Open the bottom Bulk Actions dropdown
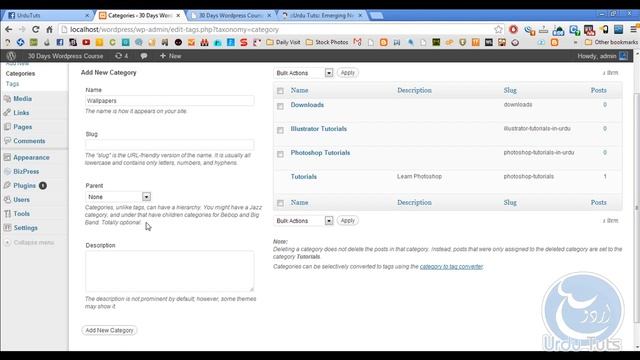 pos(304,221)
